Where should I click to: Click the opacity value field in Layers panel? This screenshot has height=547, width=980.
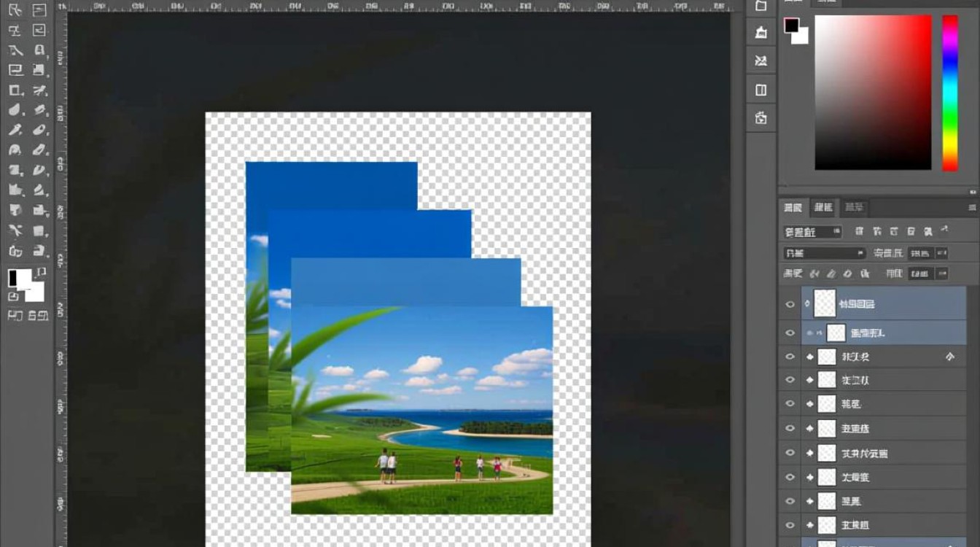920,253
